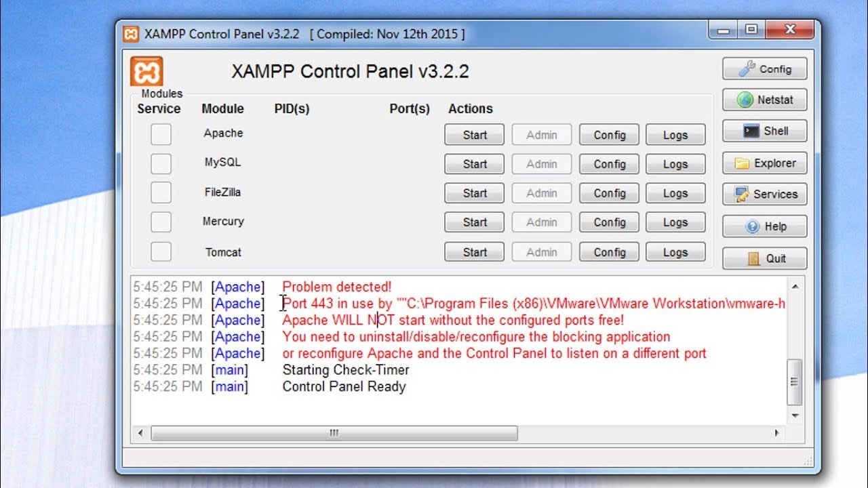
Task: Open Help button
Action: pyautogui.click(x=765, y=226)
